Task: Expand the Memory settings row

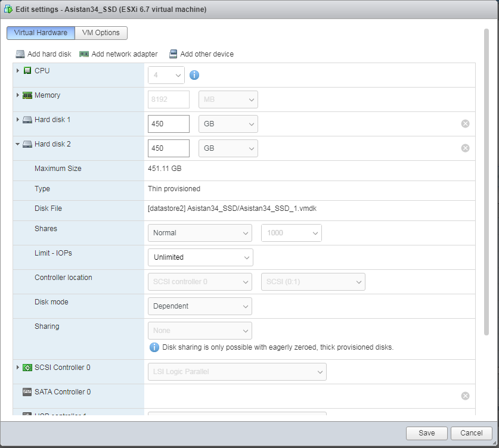Action: (x=18, y=95)
